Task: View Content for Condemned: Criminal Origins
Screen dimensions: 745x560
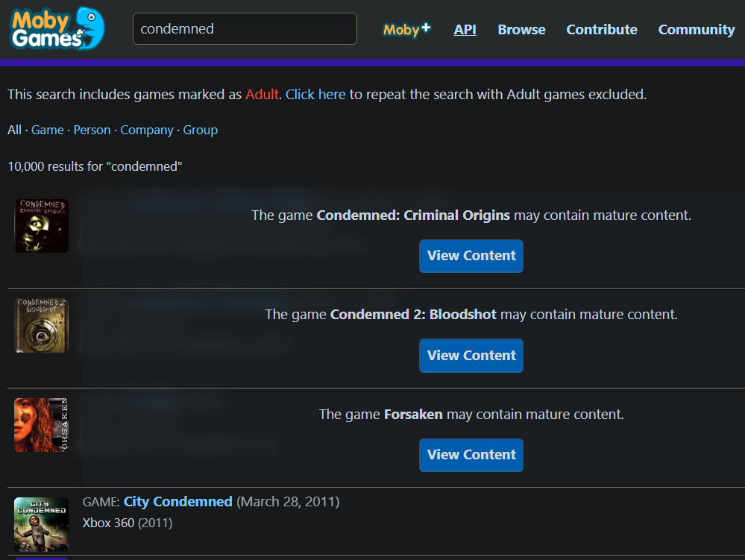Action: [x=471, y=256]
